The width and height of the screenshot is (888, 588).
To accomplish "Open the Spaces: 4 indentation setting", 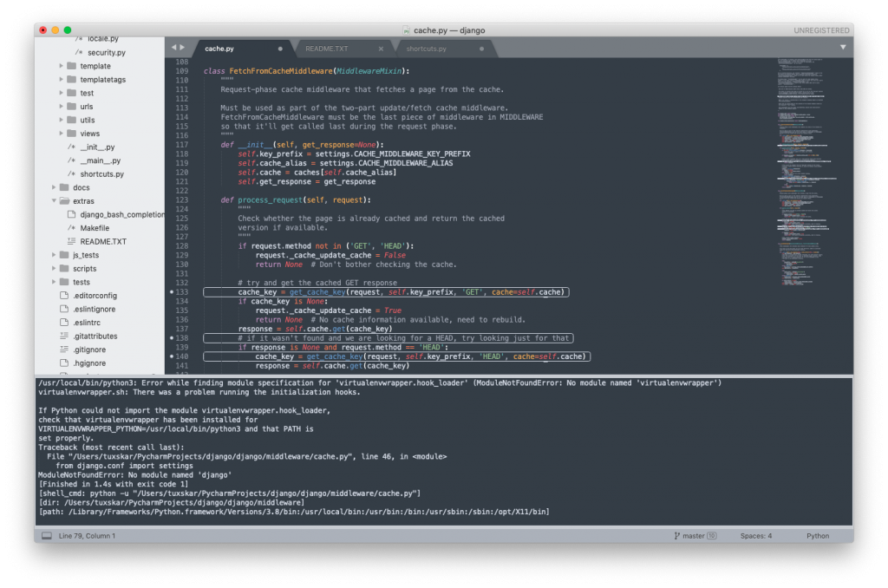I will pyautogui.click(x=755, y=535).
